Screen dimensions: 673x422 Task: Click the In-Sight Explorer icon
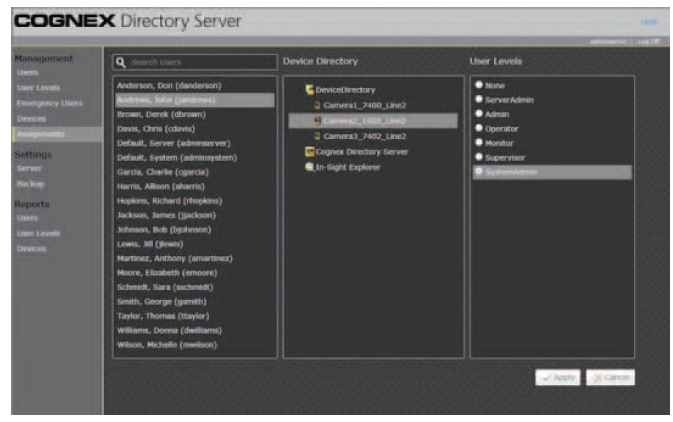pyautogui.click(x=309, y=167)
